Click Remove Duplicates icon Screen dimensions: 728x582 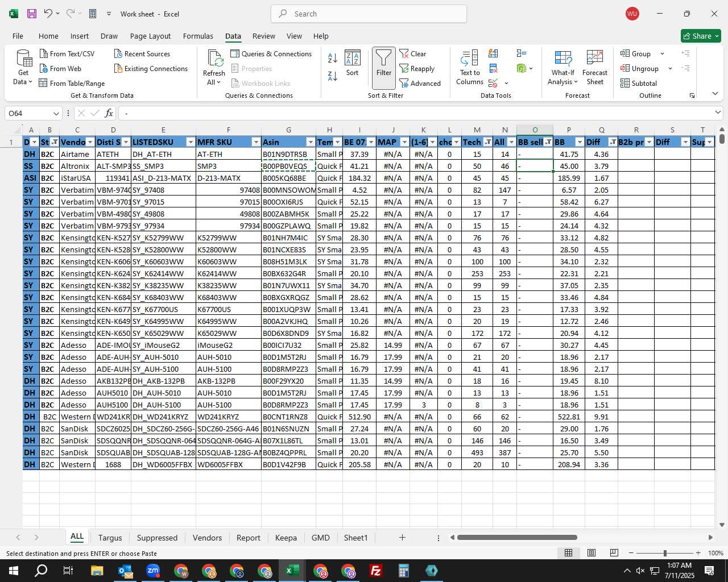493,68
